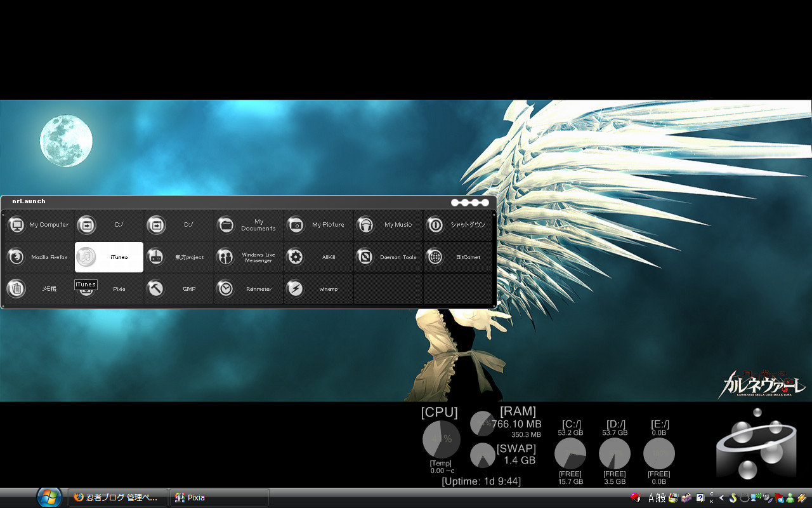Open My Picture folder in nrLaunch
Image resolution: width=812 pixels, height=508 pixels.
pyautogui.click(x=318, y=225)
